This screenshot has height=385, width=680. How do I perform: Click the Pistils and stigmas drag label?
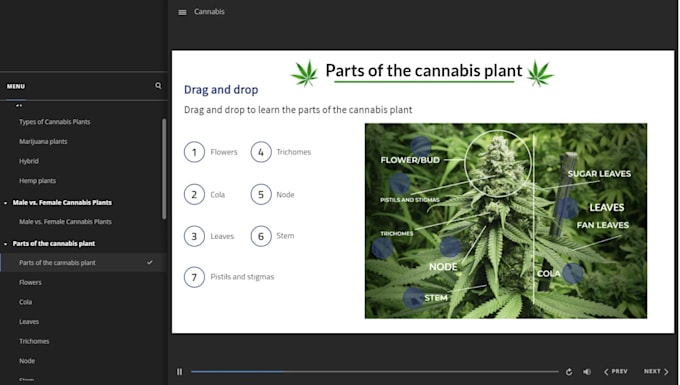point(242,277)
